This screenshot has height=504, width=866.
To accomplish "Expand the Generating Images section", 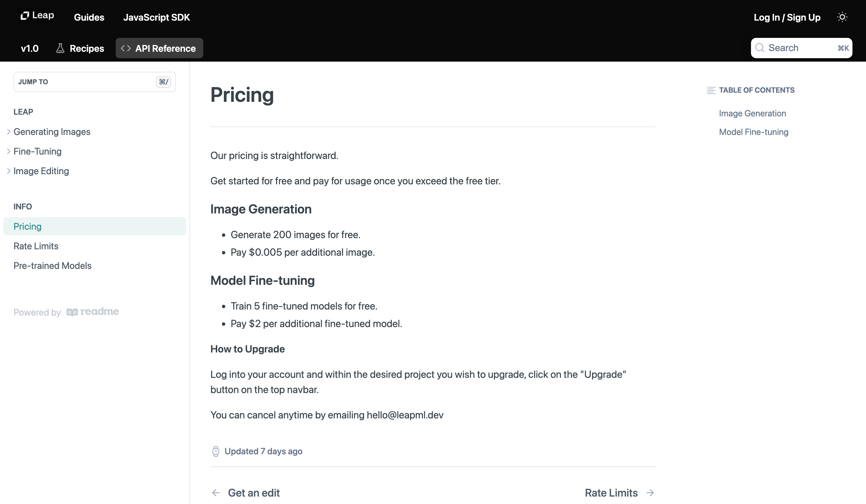I will point(8,132).
